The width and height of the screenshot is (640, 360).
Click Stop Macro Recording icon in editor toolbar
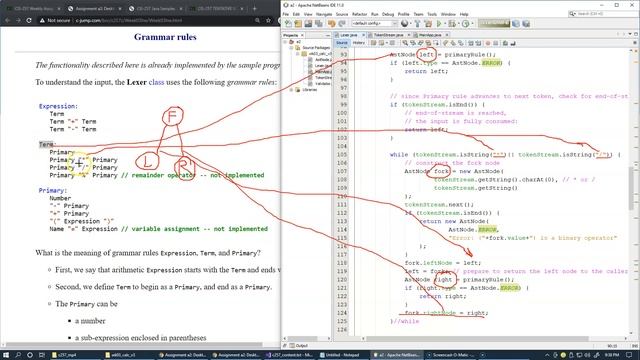pyautogui.click(x=496, y=43)
